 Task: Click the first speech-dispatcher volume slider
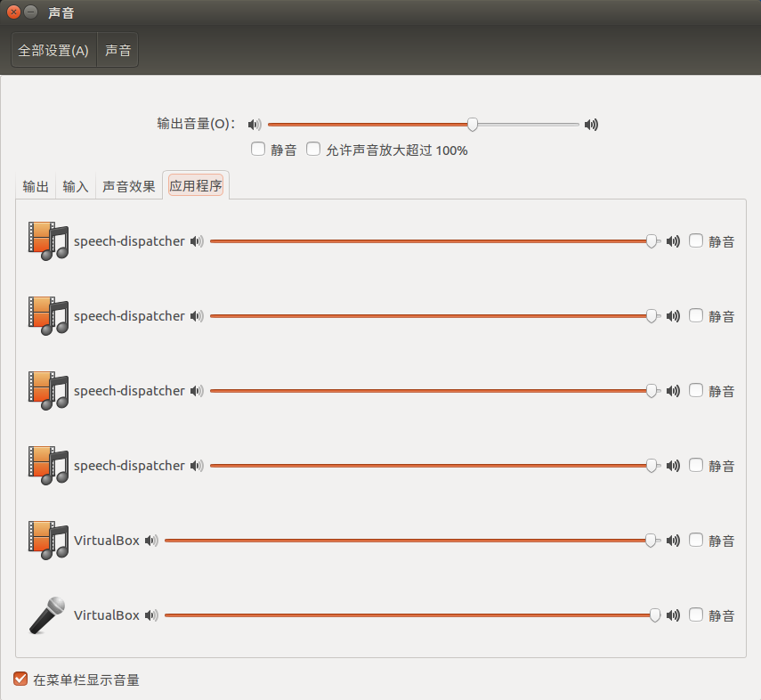(x=435, y=241)
